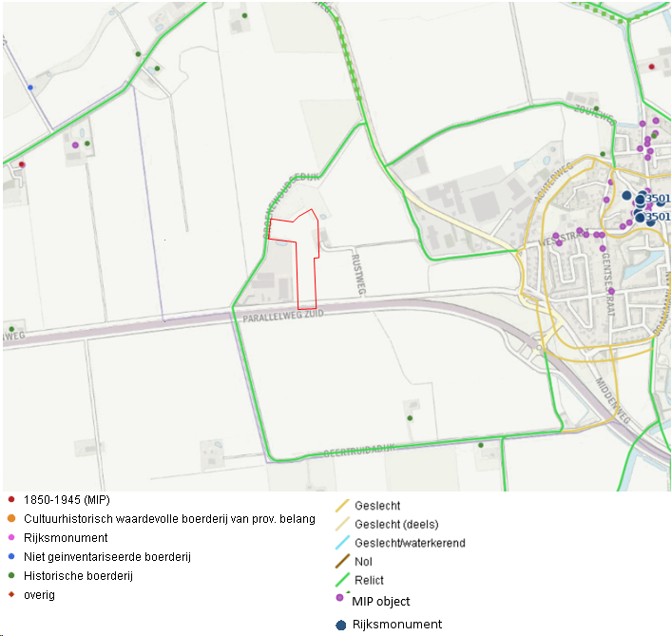Click the pink Rijksmonument legend dot
672x636 pixels.
(x=11, y=537)
